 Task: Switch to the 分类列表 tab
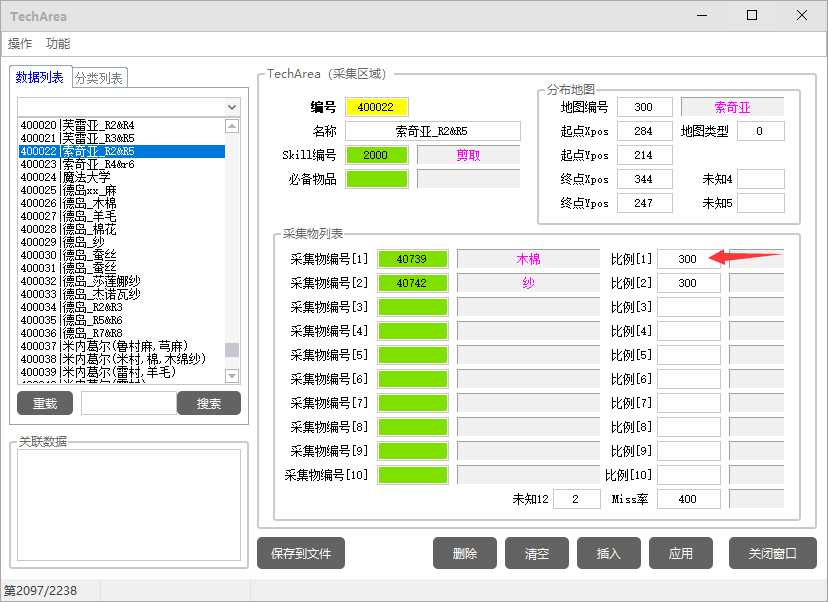click(x=99, y=78)
